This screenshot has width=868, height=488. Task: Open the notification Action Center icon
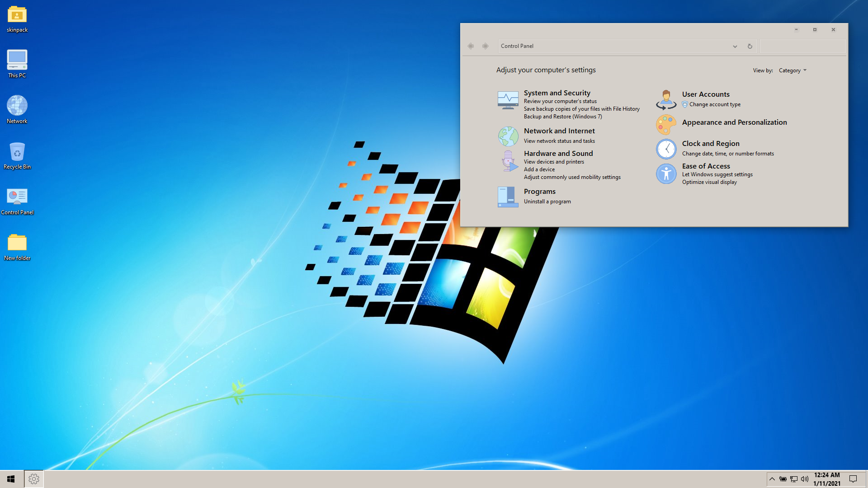[853, 479]
